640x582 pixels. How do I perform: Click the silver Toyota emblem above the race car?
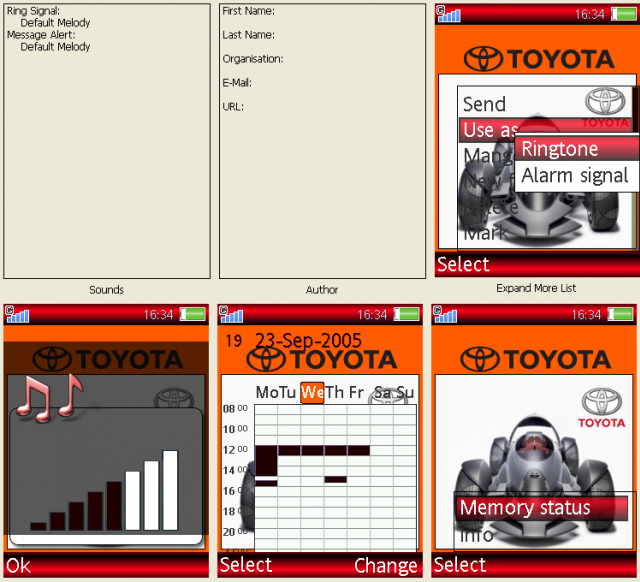pos(602,401)
